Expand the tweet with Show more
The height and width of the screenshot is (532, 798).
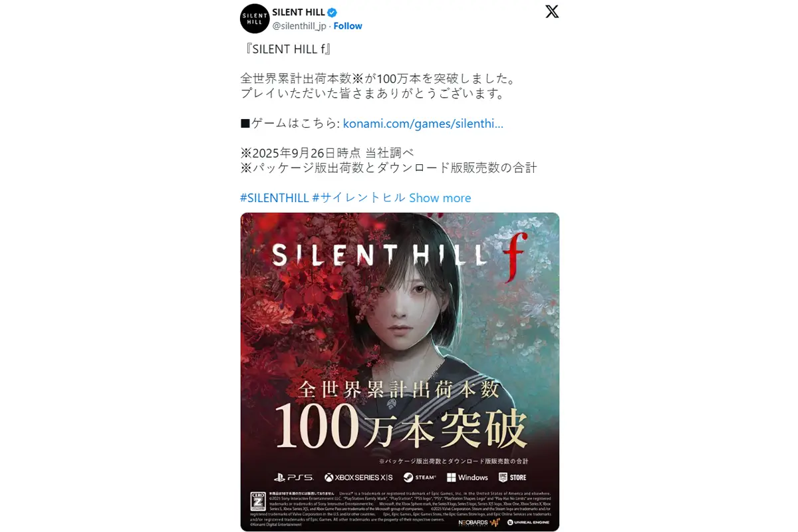440,198
